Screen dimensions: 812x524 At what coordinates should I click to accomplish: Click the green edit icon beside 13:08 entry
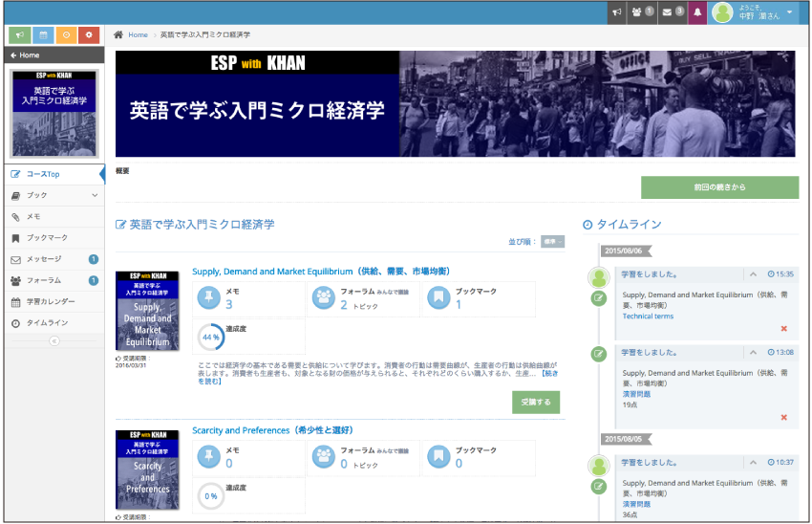(x=599, y=355)
